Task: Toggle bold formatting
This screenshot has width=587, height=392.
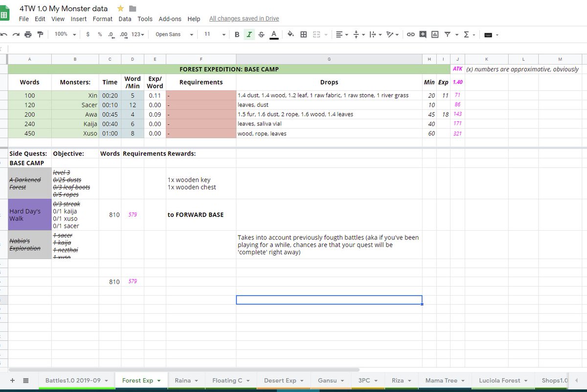Action: (237, 34)
